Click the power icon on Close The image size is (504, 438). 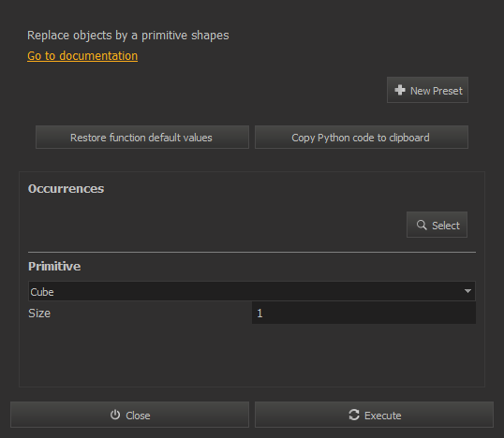pos(115,415)
